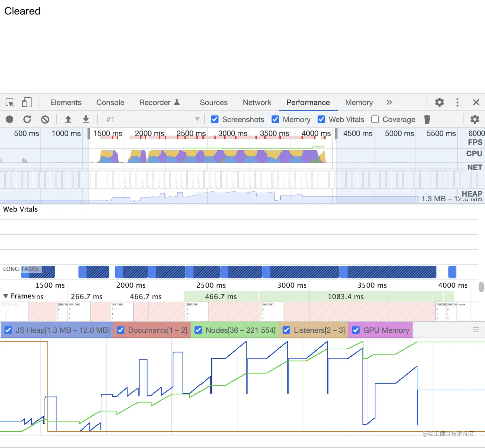The height and width of the screenshot is (448, 485).
Task: Disable the Screenshots checkbox
Action: 215,120
